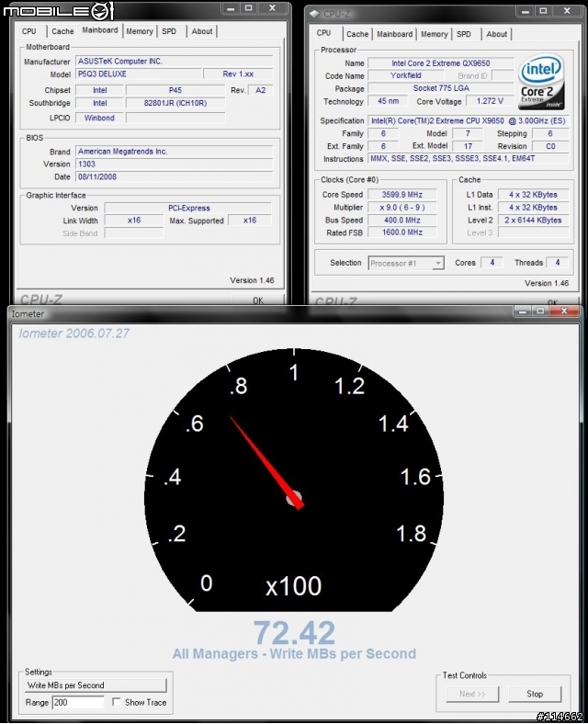Image resolution: width=588 pixels, height=724 pixels.
Task: Click OK in the left CPU-Z window
Action: click(258, 300)
